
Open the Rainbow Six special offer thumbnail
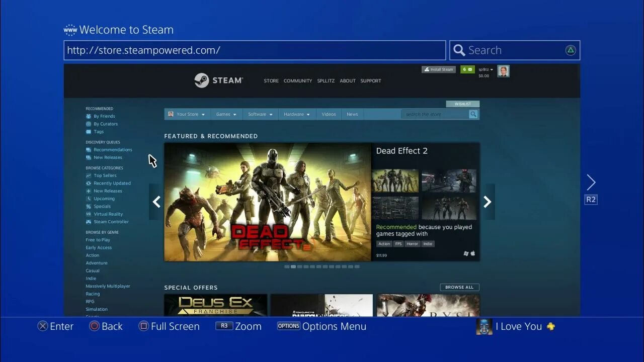[x=322, y=305]
